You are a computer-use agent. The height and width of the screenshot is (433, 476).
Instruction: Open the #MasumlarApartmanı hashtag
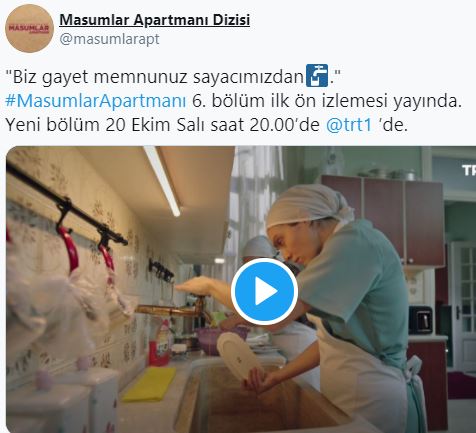click(96, 101)
